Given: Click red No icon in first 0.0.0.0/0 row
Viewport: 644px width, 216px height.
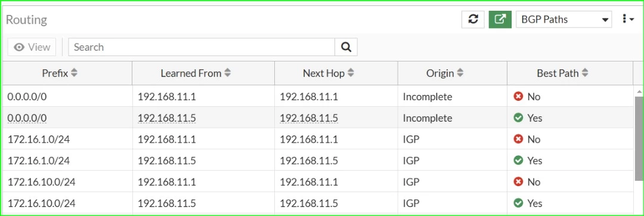Looking at the screenshot, I should point(518,97).
